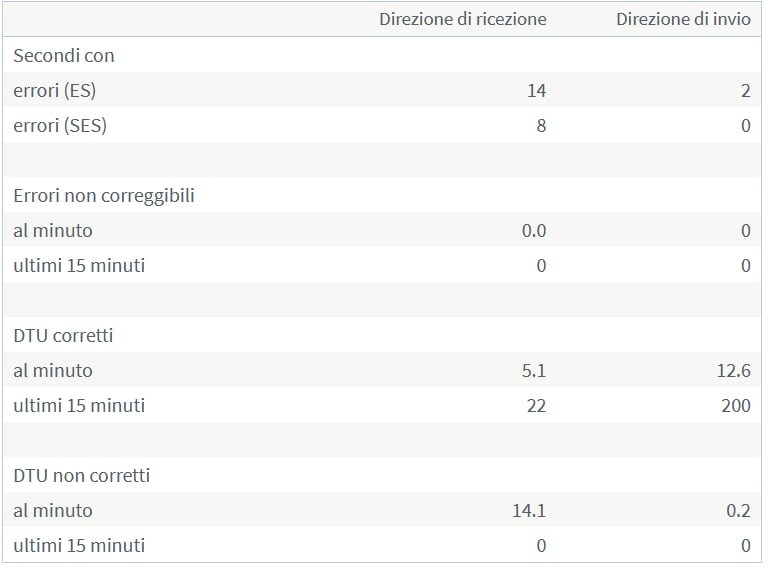Select the uncorrectable errors per-minute value 0.0
776x587 pixels.
534,231
